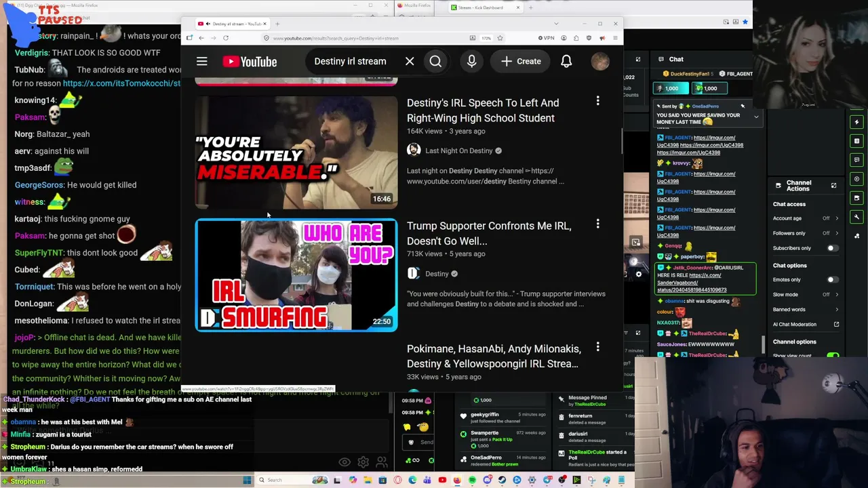Image resolution: width=868 pixels, height=488 pixels.
Task: Open the x.com/SanderVagabond link in Kick chat
Action: coord(691,283)
